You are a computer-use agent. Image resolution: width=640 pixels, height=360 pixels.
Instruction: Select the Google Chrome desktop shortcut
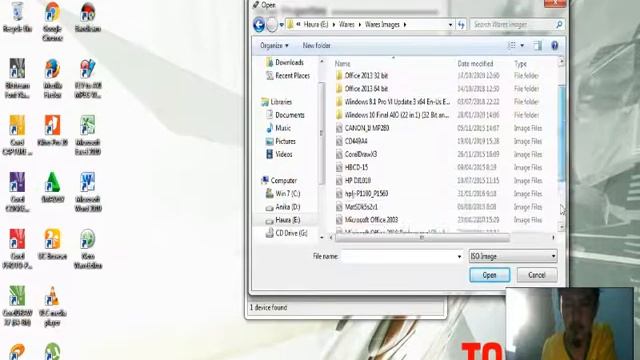click(52, 21)
